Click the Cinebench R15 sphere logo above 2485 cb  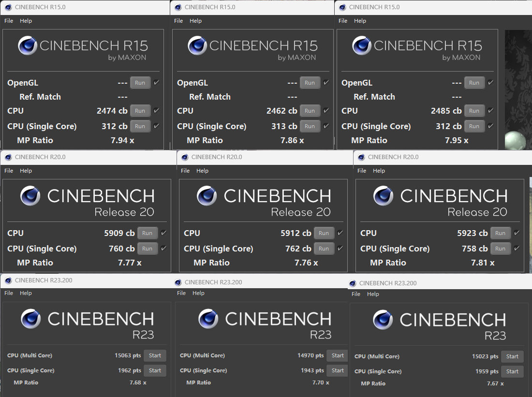pyautogui.click(x=362, y=45)
